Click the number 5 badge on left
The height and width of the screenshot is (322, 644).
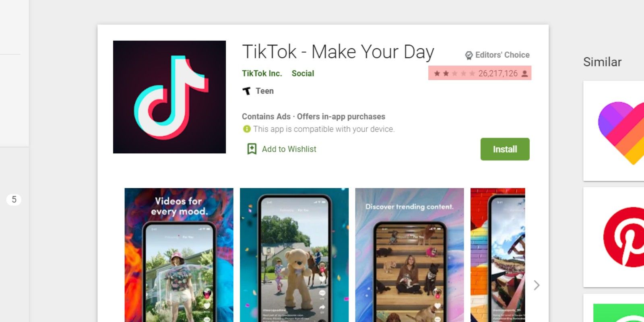click(x=14, y=200)
